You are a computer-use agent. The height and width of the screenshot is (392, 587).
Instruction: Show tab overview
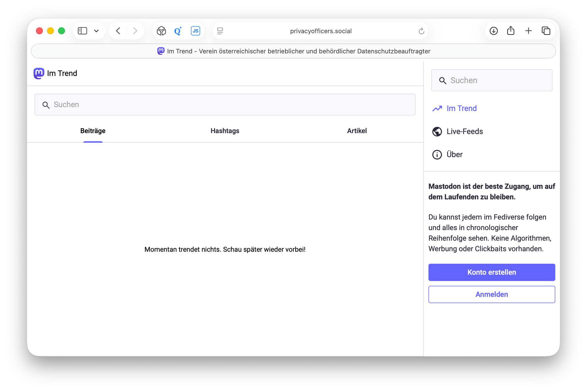click(x=546, y=31)
